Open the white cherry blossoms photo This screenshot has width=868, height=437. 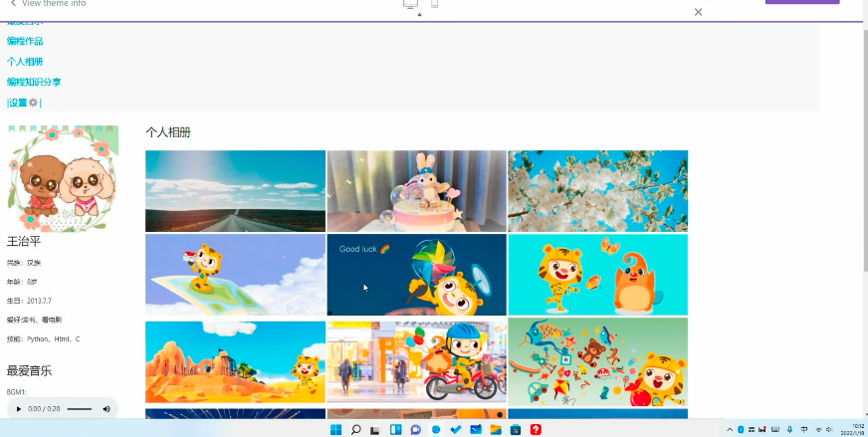(598, 191)
